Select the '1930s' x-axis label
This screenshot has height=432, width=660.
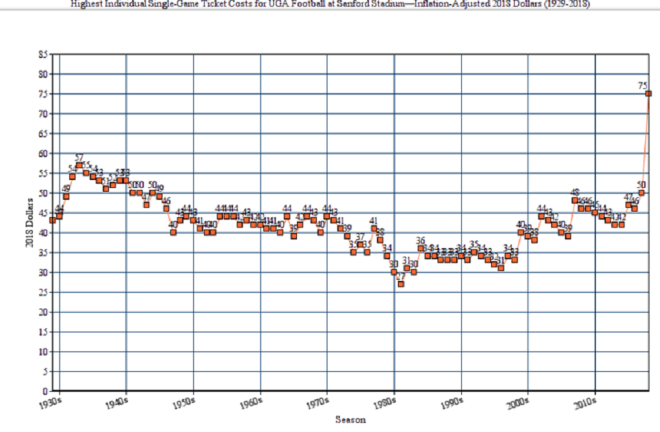(x=51, y=403)
